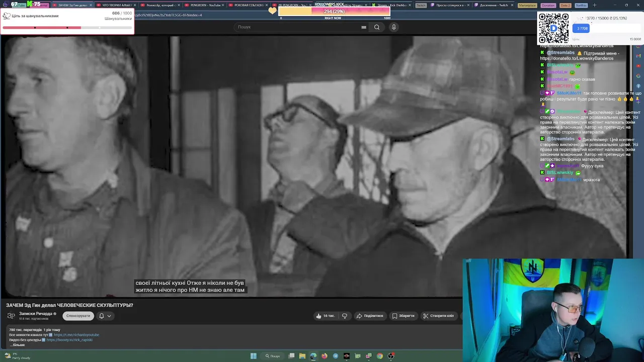This screenshot has height=362, width=644.
Task: Open the Netflix tab group
Action: [581, 5]
